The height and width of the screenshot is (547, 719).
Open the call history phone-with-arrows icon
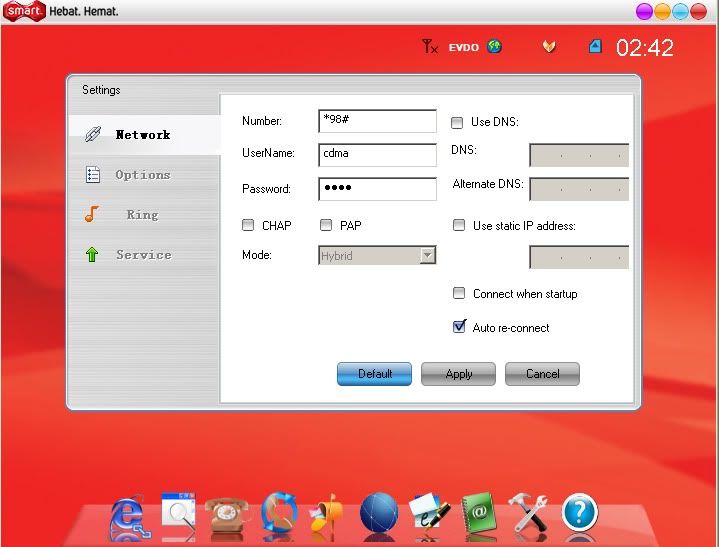[279, 512]
